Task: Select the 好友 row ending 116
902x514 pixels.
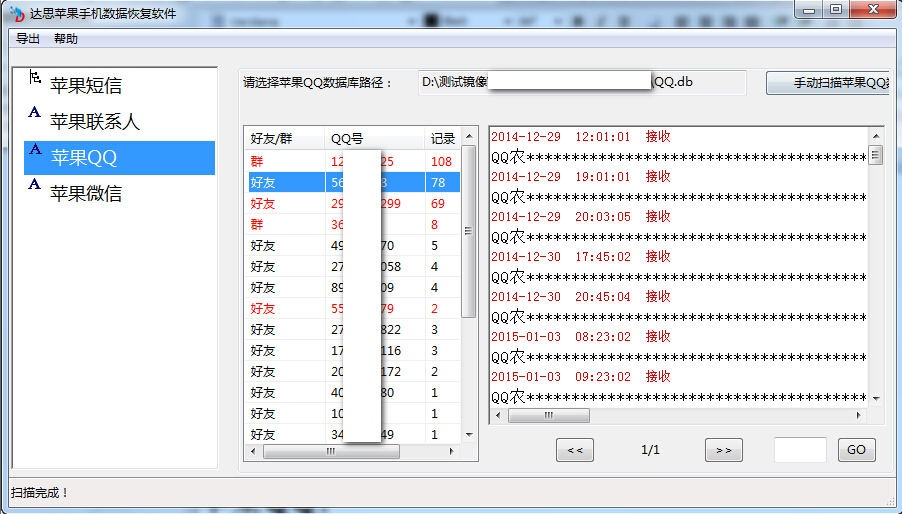Action: 353,351
